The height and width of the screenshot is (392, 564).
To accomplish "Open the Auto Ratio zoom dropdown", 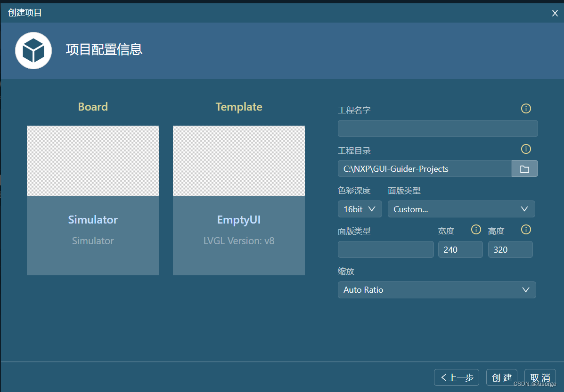I will (x=437, y=290).
